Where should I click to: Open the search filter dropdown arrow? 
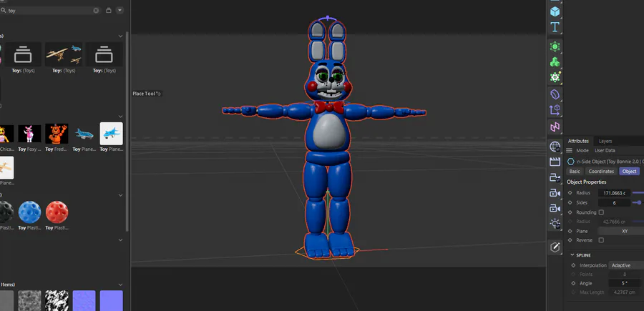click(x=120, y=10)
